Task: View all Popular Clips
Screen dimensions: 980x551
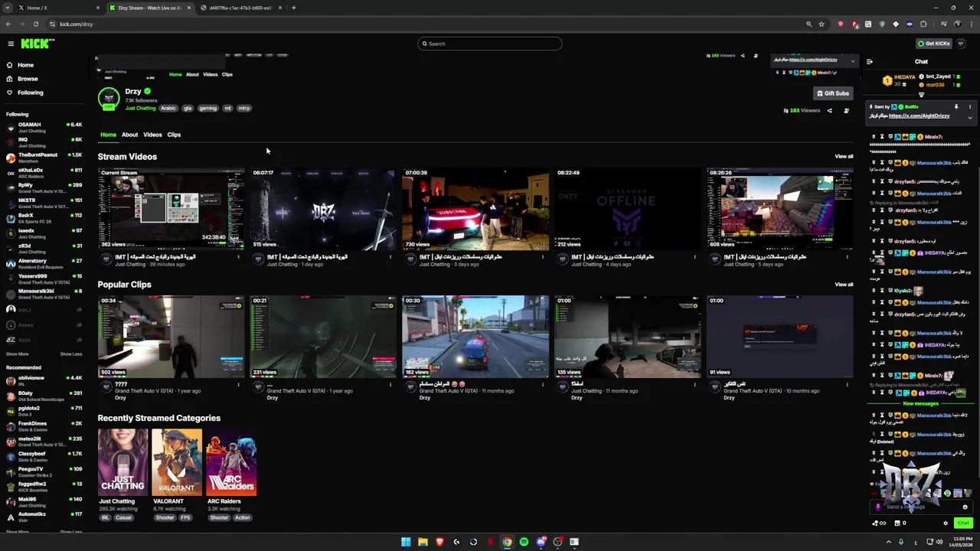Action: [844, 284]
